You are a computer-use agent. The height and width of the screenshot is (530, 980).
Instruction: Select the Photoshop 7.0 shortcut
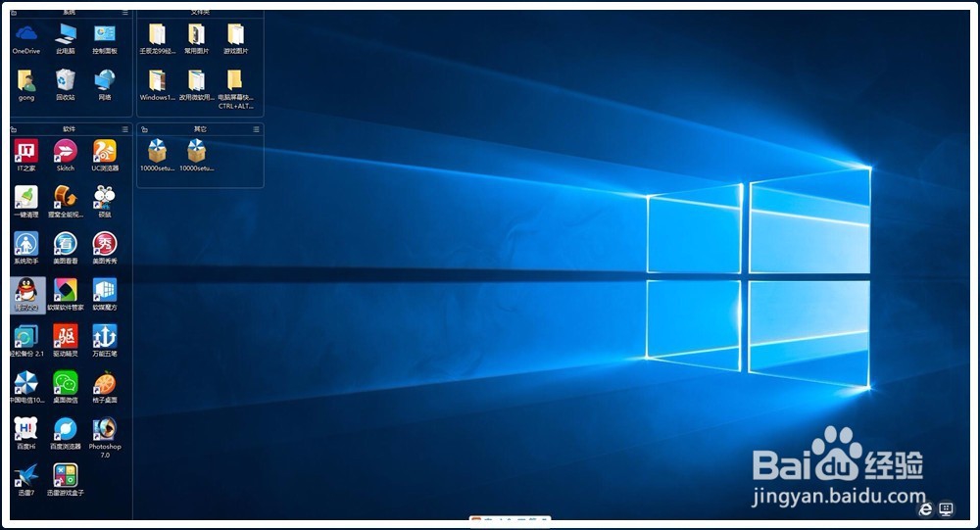tap(105, 438)
